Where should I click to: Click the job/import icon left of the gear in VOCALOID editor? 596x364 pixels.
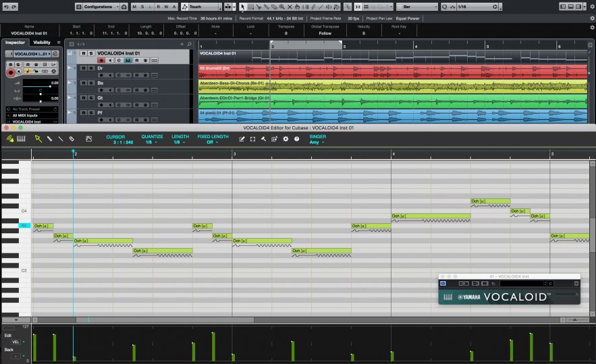[x=275, y=140]
